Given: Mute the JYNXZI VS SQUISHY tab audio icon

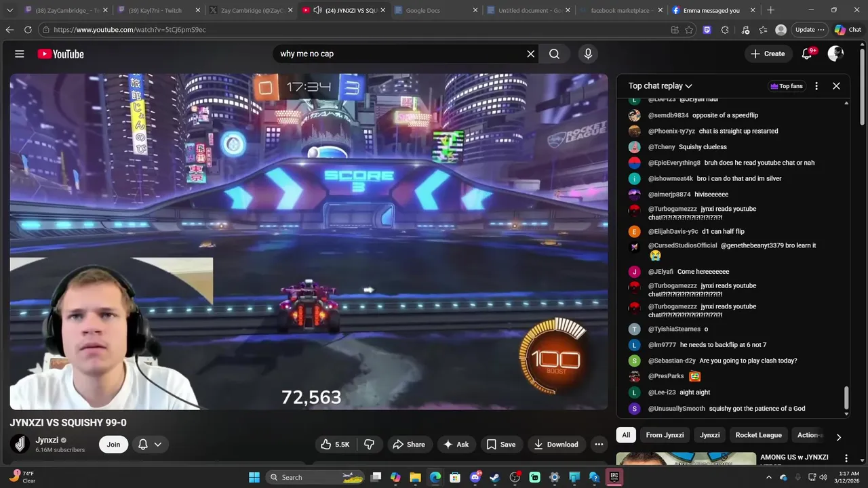Looking at the screenshot, I should pyautogui.click(x=317, y=10).
